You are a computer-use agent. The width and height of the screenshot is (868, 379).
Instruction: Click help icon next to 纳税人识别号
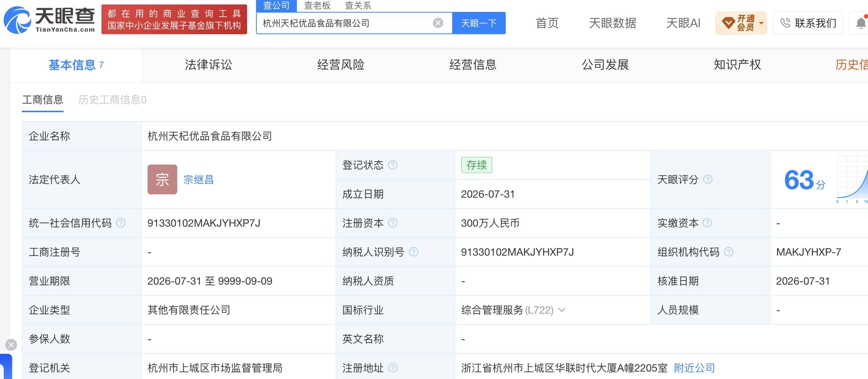[x=414, y=252]
